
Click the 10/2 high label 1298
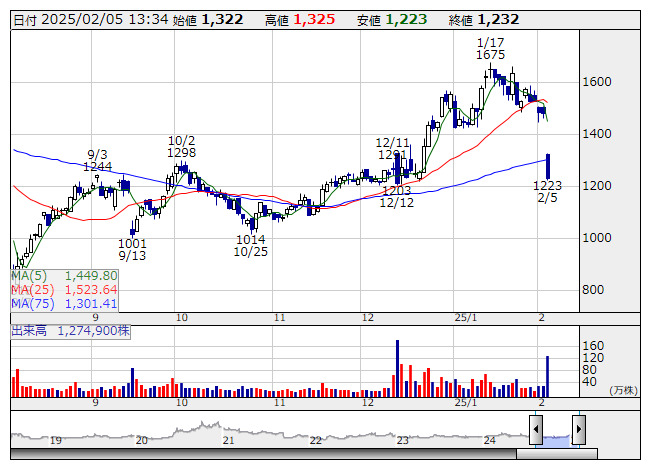181,152
